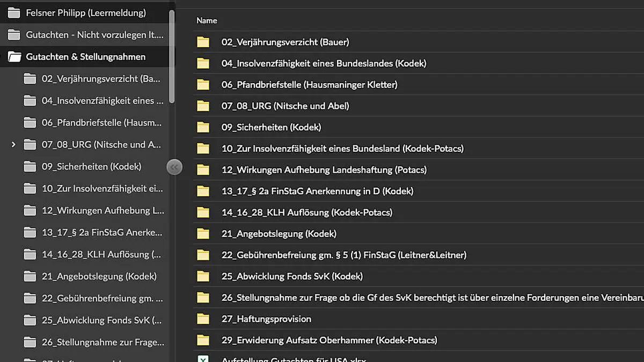
Task: Click the Excel icon of Aufstellung Gutachten für USA.xlsx
Action: (203, 358)
